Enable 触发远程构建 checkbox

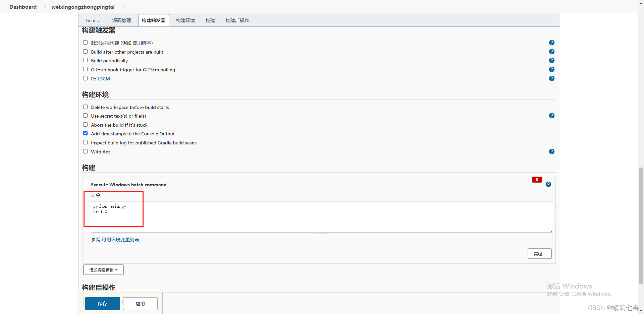(85, 43)
